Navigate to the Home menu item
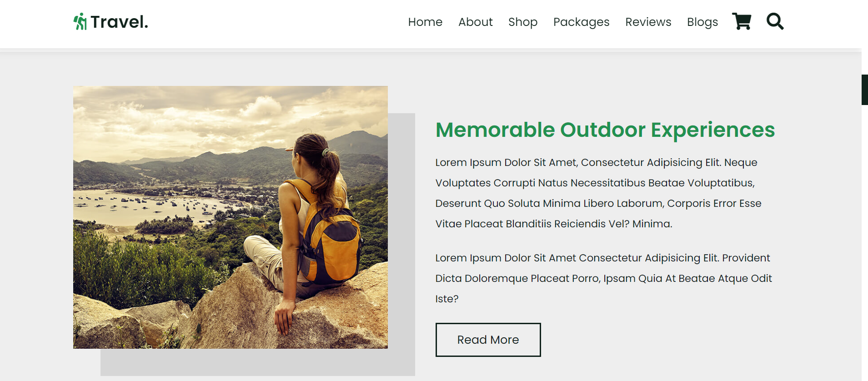This screenshot has height=381, width=868. (x=425, y=22)
